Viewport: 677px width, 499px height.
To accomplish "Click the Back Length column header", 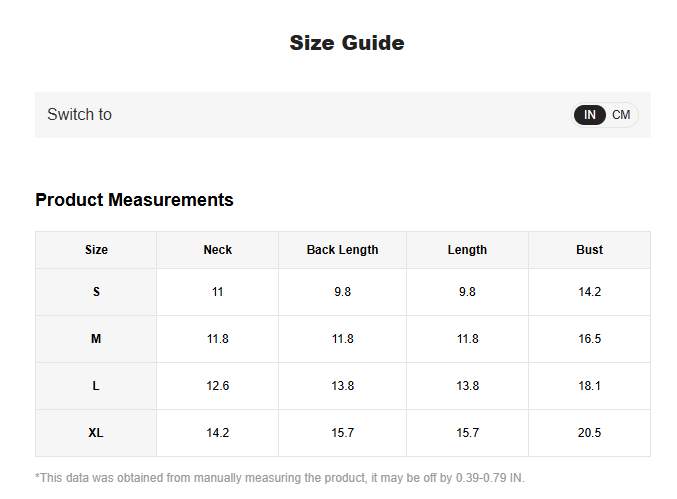I will (342, 250).
